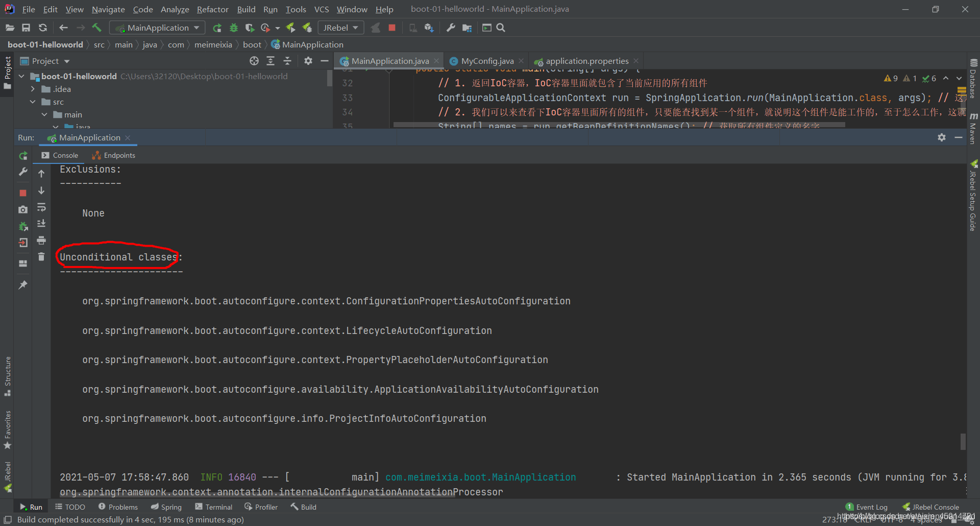Open Project panel gear options
Screen dimensions: 980x526
308,61
